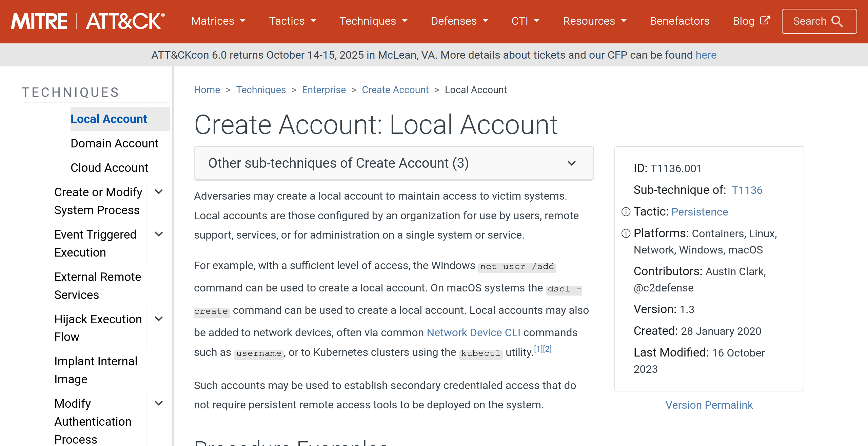The height and width of the screenshot is (446, 868).
Task: Open Implant Internal Image in sidebar
Action: tap(96, 370)
